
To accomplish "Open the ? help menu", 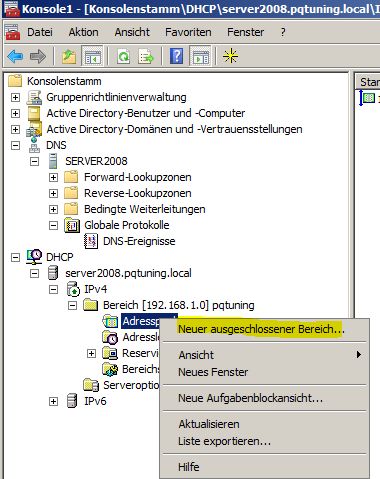I will [283, 32].
